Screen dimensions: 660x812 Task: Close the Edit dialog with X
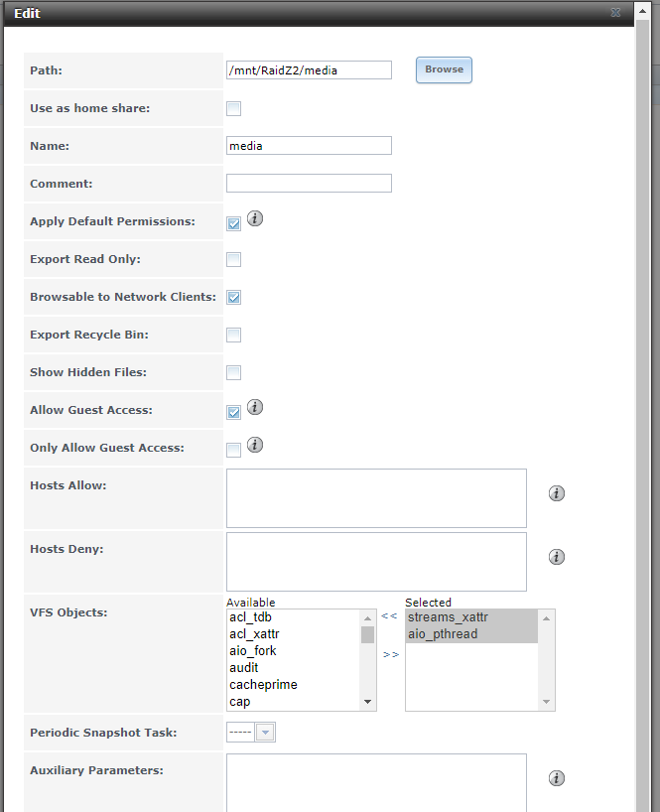(x=615, y=13)
